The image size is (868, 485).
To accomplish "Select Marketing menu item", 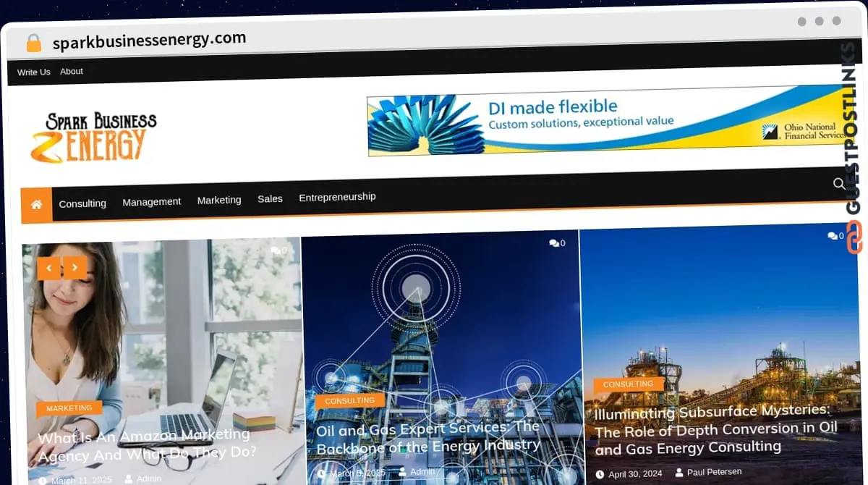I will (x=219, y=200).
